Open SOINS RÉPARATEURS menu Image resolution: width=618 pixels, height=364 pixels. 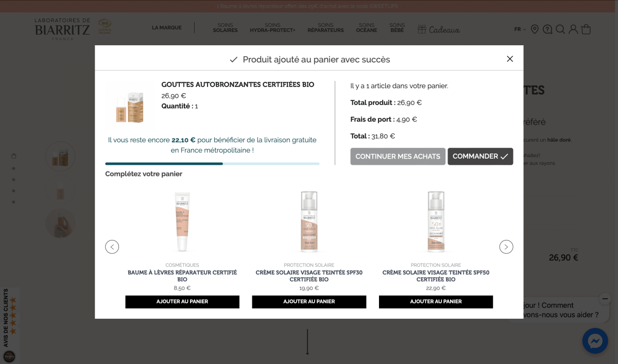click(325, 28)
